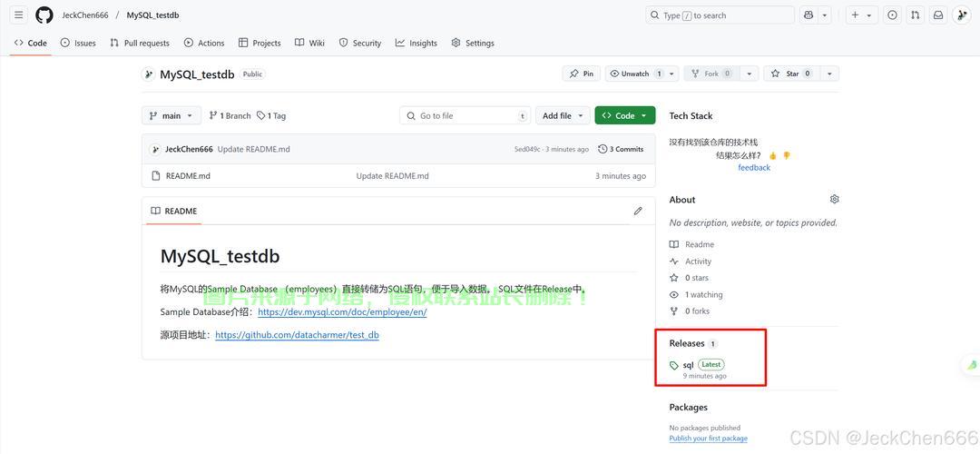The image size is (980, 454).
Task: Open the pull requests icon in header
Action: tap(916, 15)
